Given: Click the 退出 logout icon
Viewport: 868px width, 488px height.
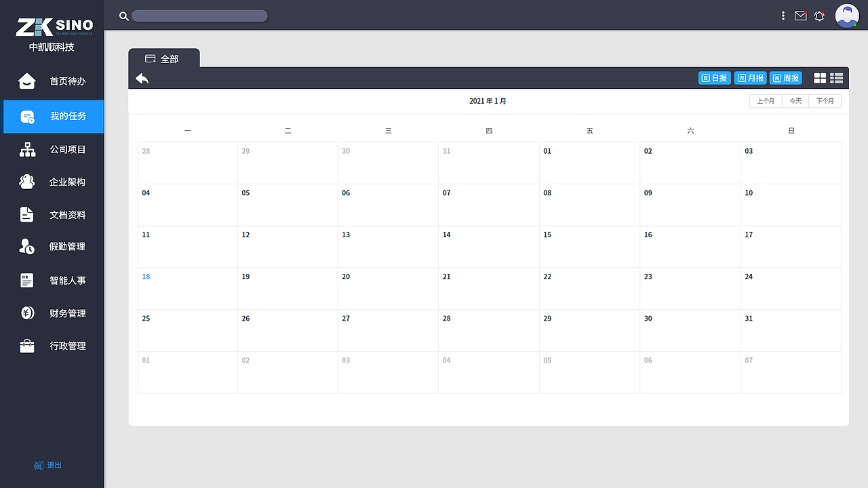Looking at the screenshot, I should [39, 466].
